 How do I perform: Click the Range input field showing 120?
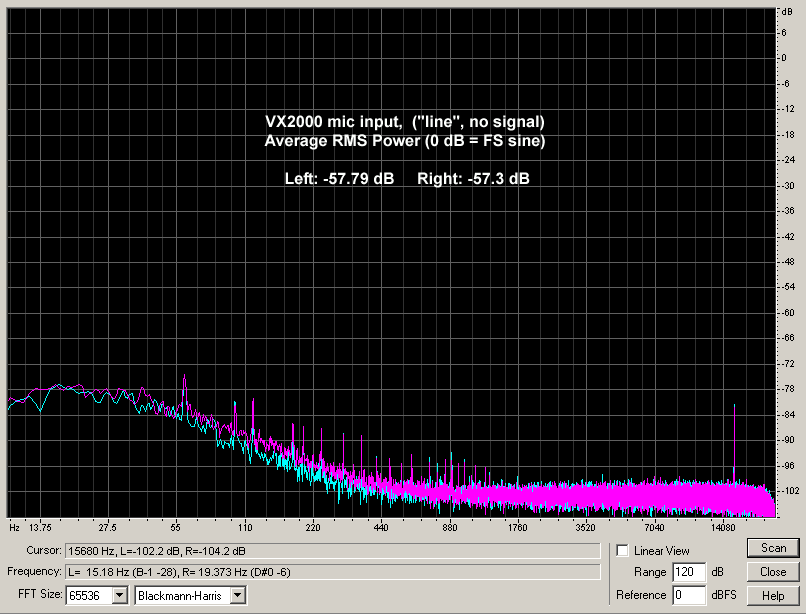pyautogui.click(x=689, y=572)
